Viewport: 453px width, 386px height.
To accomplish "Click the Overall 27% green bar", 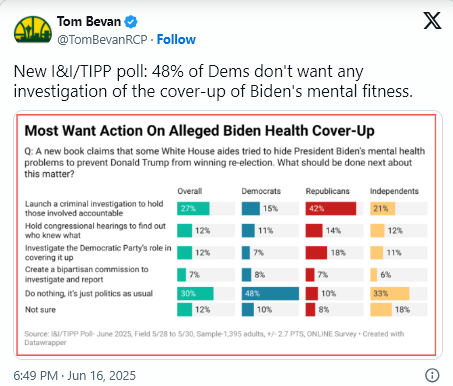I will (193, 208).
